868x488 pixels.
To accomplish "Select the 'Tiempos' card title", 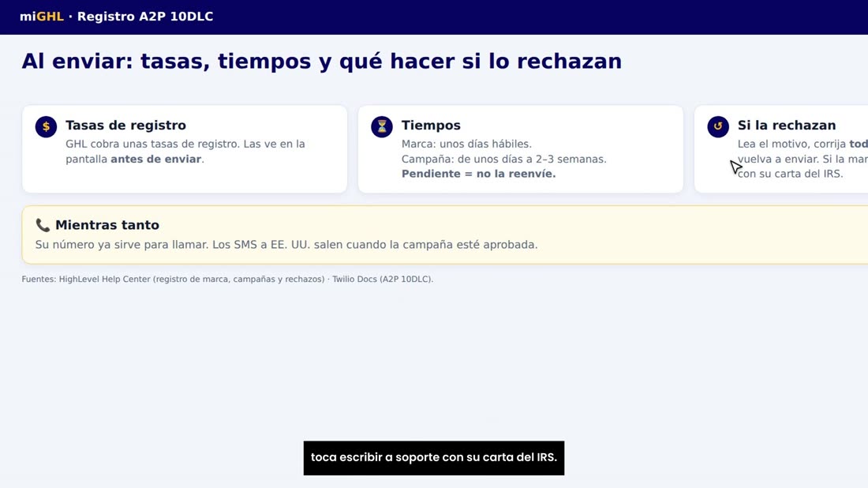I will 431,126.
